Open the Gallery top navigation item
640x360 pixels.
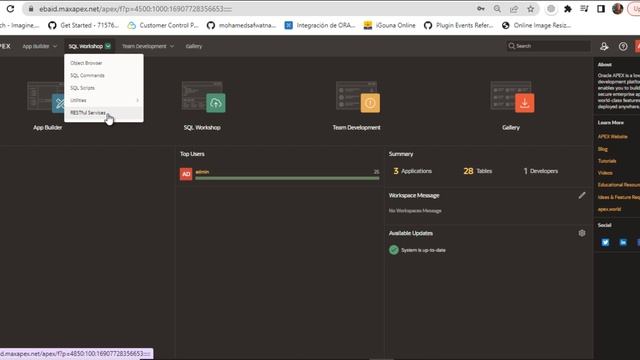pos(194,46)
